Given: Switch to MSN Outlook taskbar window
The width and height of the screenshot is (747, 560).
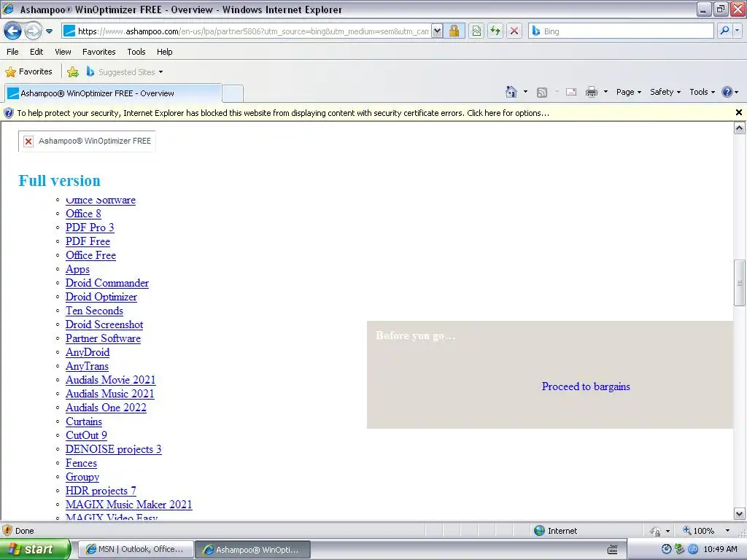Looking at the screenshot, I should pyautogui.click(x=136, y=550).
